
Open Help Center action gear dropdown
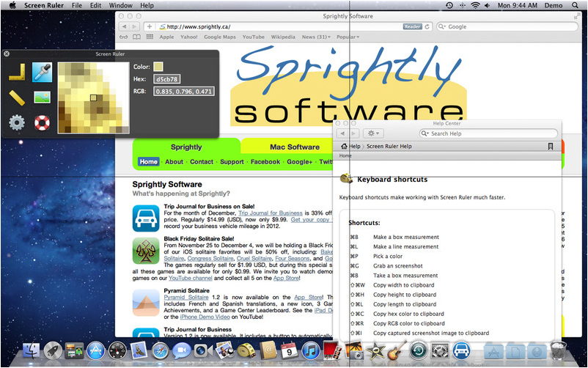[373, 133]
